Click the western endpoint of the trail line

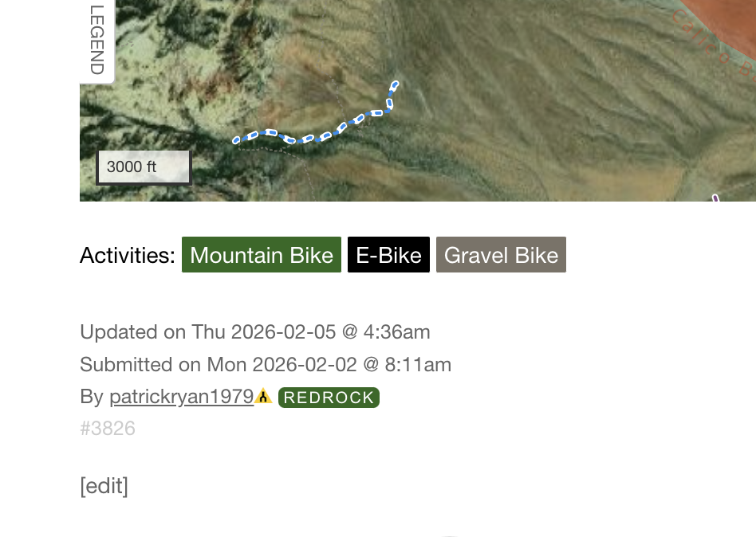click(236, 140)
